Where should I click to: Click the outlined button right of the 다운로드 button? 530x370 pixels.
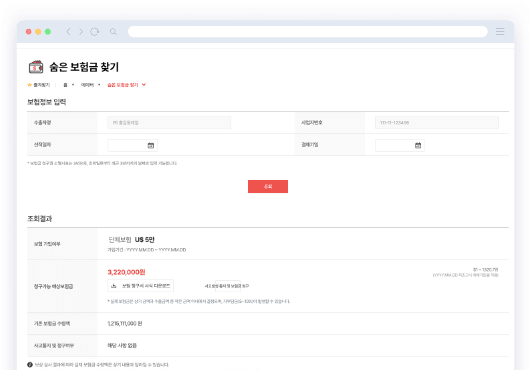[228, 286]
